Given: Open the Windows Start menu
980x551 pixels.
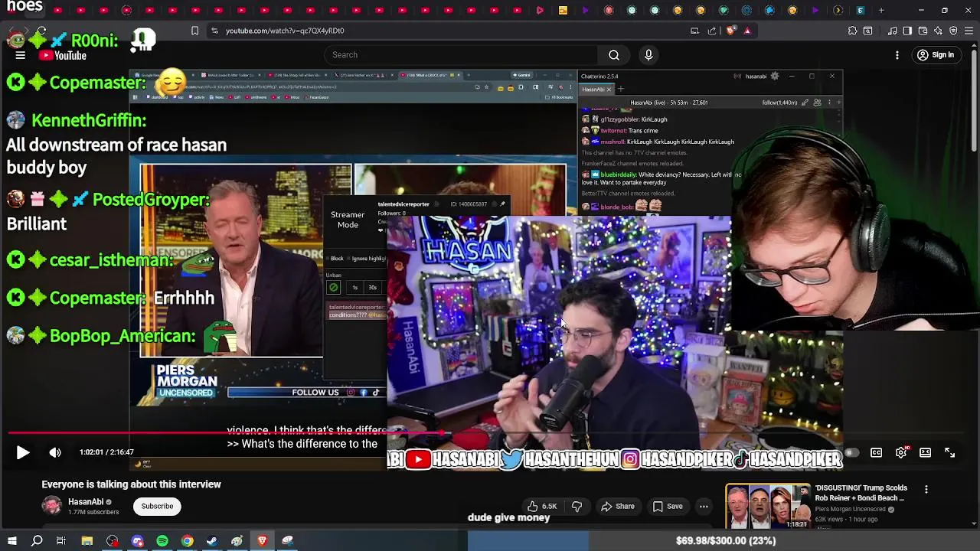Looking at the screenshot, I should 12,541.
